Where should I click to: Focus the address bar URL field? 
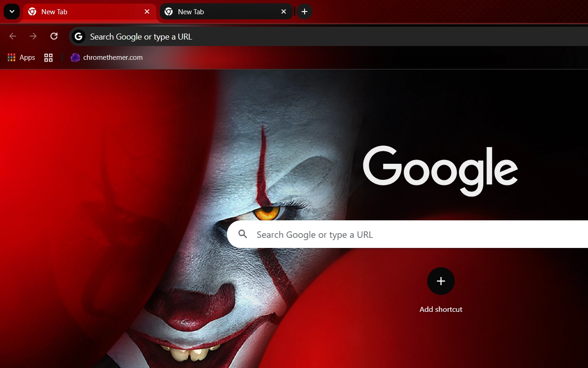tap(328, 36)
